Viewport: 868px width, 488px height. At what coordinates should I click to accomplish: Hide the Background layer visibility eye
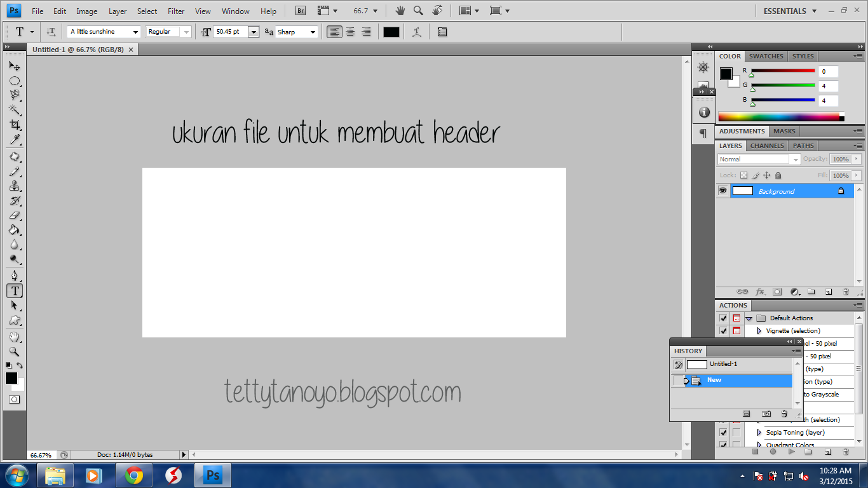coord(722,191)
